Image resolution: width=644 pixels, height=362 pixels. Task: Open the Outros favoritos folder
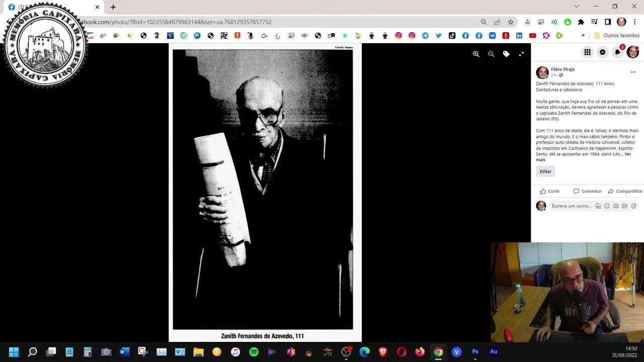[617, 36]
